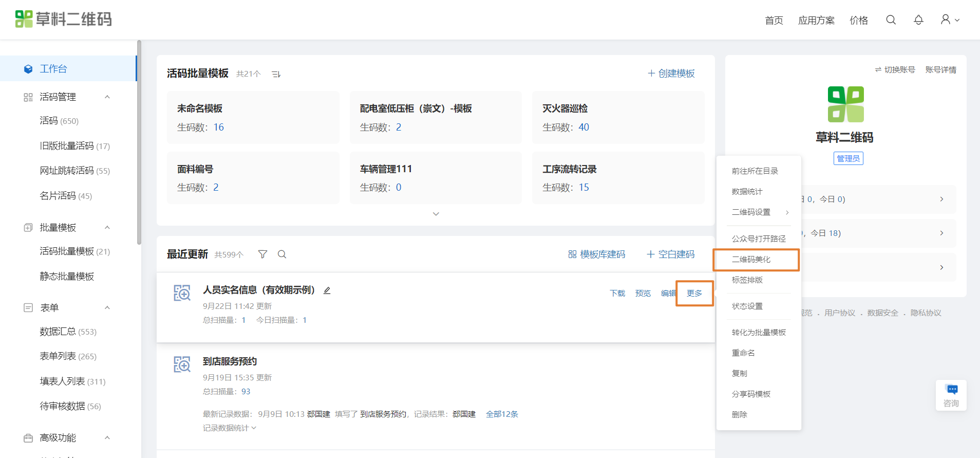The width and height of the screenshot is (980, 458).
Task: Open the 咨询 chat widget
Action: [x=951, y=395]
